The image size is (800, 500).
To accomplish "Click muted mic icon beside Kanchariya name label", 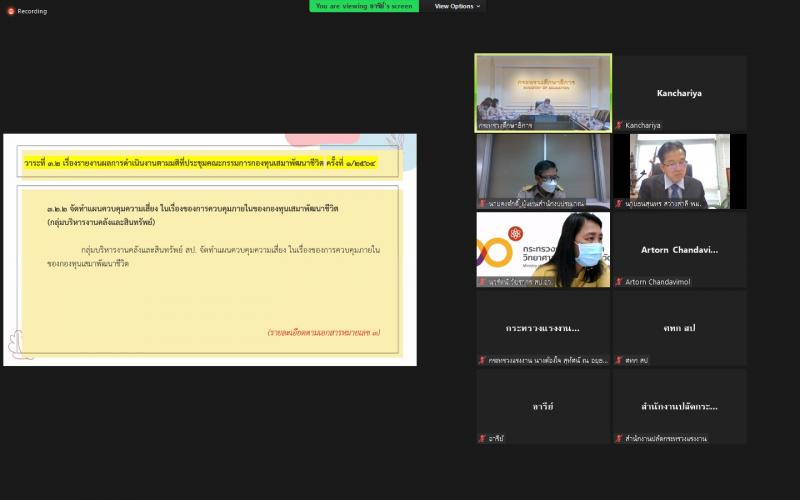I will pyautogui.click(x=619, y=125).
